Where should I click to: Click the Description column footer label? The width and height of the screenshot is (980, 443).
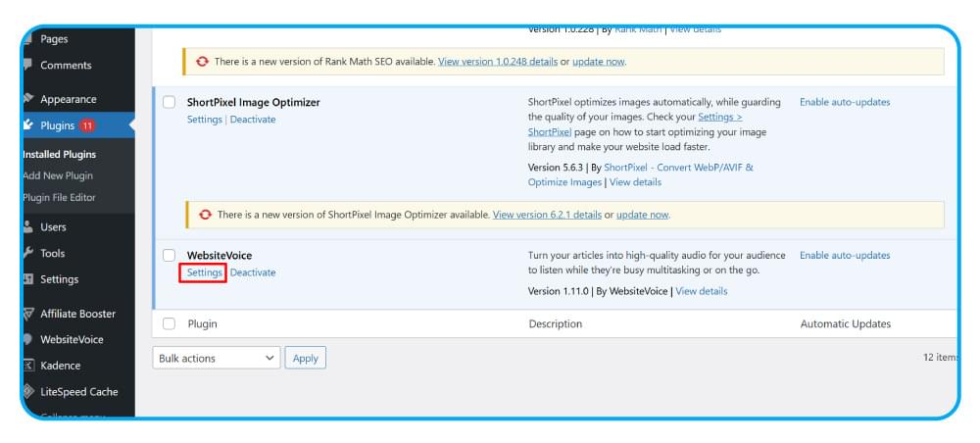555,323
